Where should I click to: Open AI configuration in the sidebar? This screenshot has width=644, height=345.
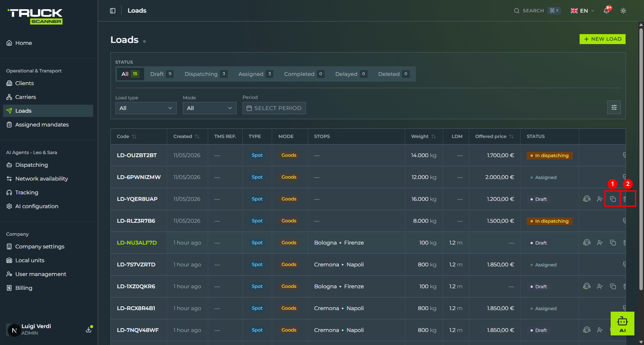pyautogui.click(x=48, y=206)
